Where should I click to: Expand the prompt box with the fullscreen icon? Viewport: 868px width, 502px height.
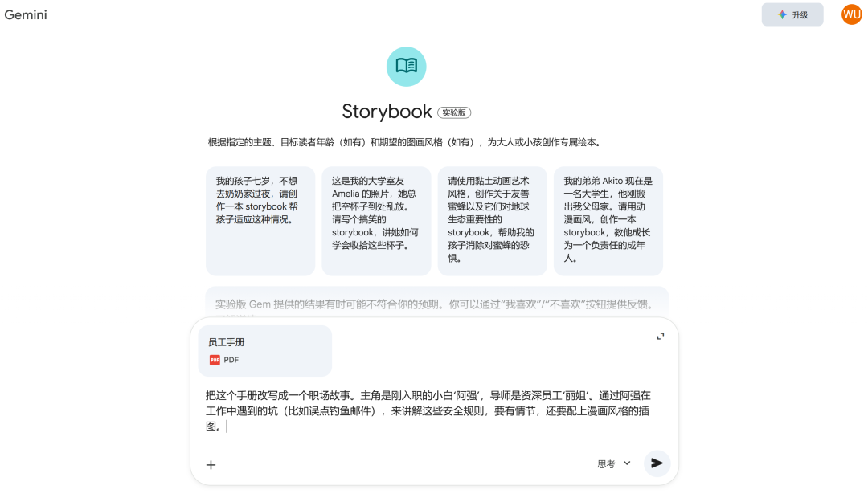661,337
